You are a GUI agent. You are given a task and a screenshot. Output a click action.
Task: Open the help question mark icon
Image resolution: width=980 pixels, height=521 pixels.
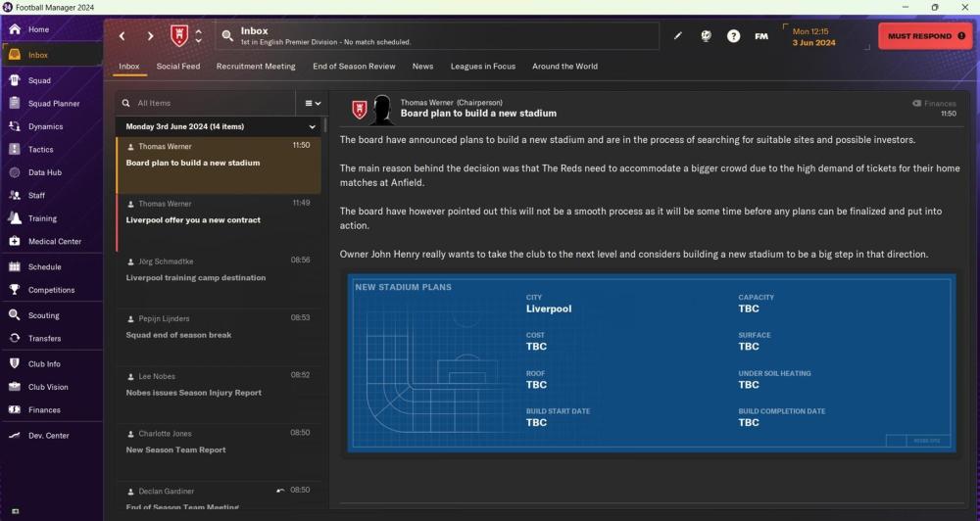coord(734,36)
